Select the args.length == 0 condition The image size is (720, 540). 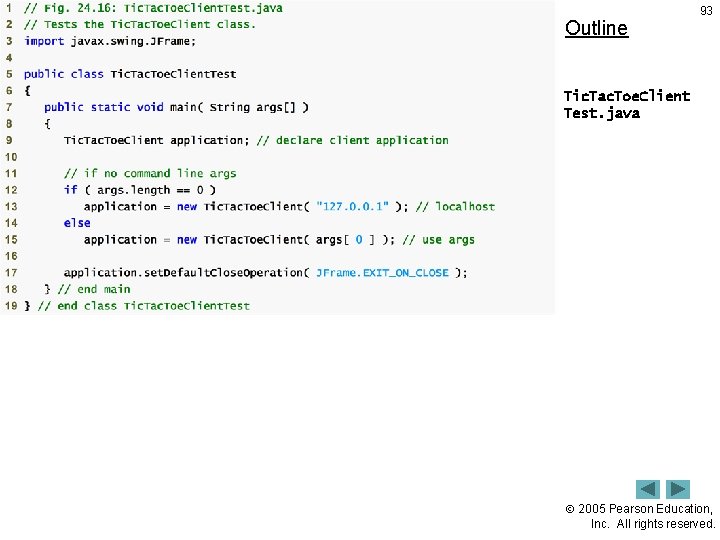tap(150, 190)
